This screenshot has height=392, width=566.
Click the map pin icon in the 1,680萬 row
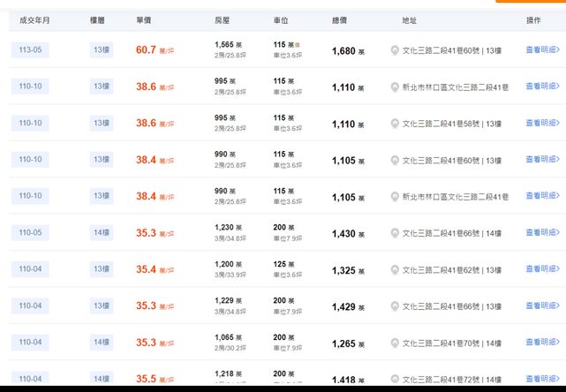pyautogui.click(x=395, y=51)
